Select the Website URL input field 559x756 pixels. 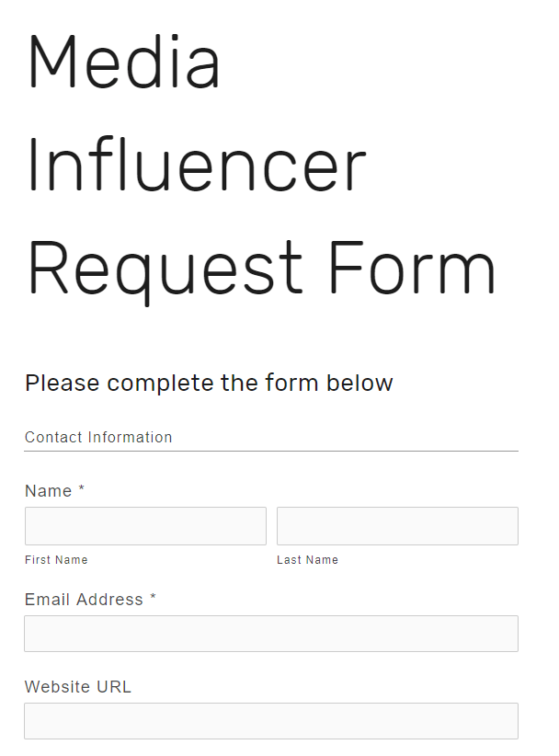pyautogui.click(x=271, y=721)
